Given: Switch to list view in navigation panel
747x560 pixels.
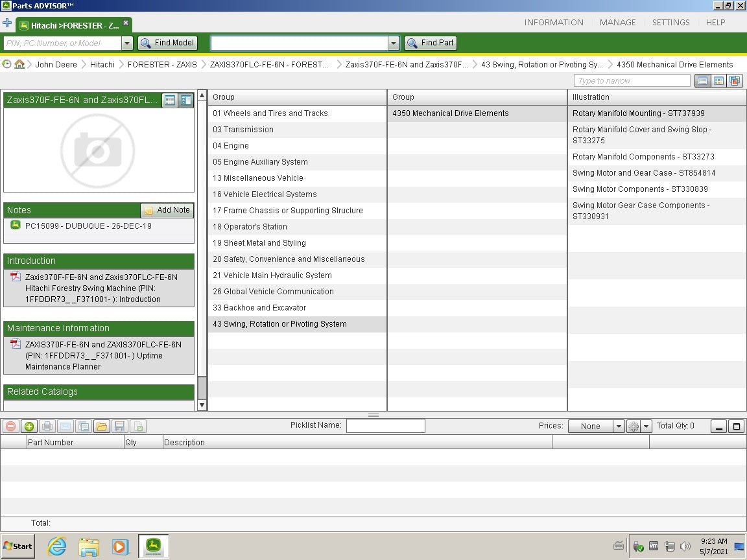Looking at the screenshot, I should (702, 81).
